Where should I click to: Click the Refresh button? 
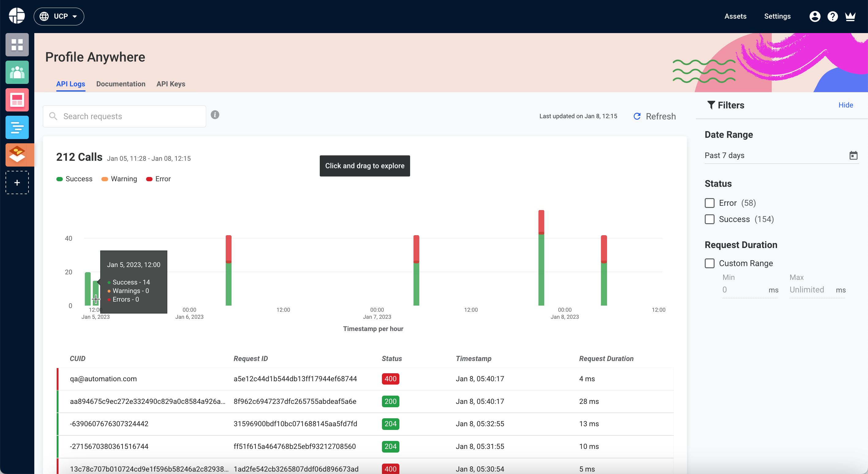click(655, 116)
